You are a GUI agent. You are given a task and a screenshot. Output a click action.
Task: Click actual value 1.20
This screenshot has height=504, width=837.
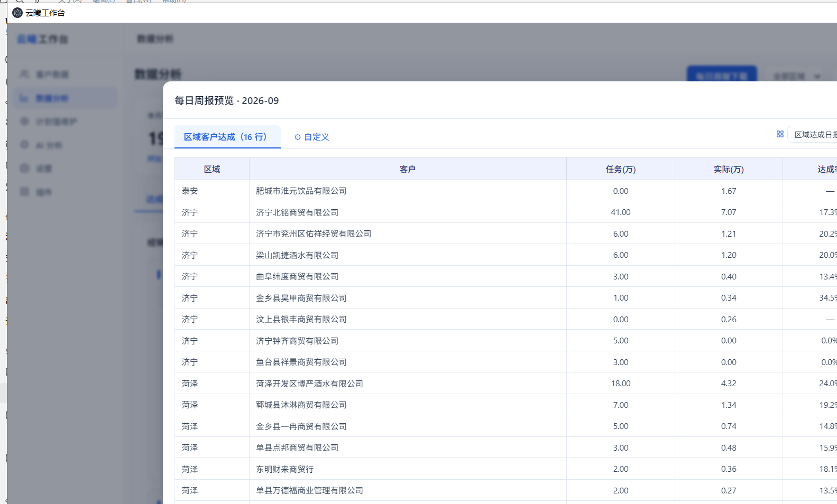(729, 255)
